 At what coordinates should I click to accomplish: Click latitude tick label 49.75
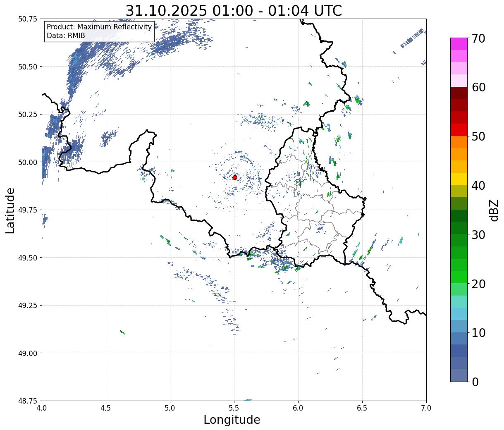pyautogui.click(x=28, y=210)
